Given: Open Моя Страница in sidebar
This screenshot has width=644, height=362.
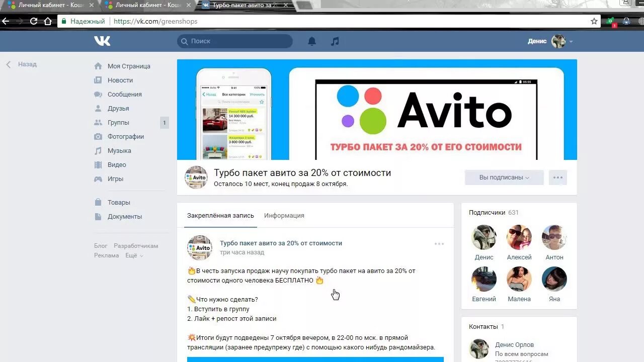Looking at the screenshot, I should [x=129, y=66].
